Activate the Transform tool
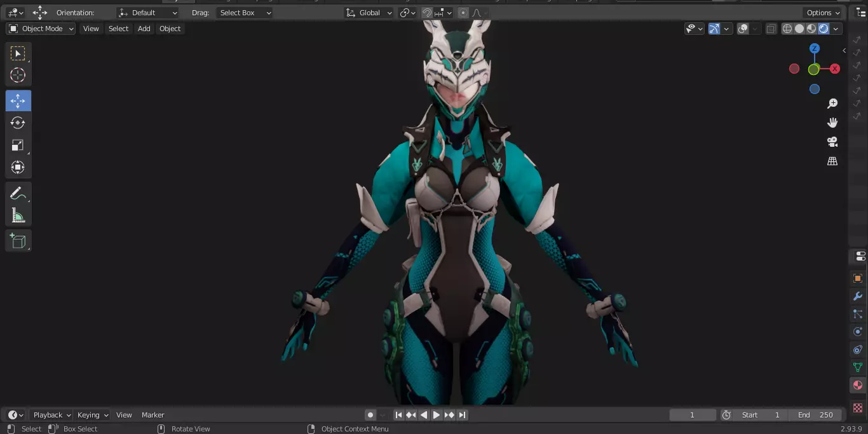This screenshot has width=868, height=434. [18, 167]
